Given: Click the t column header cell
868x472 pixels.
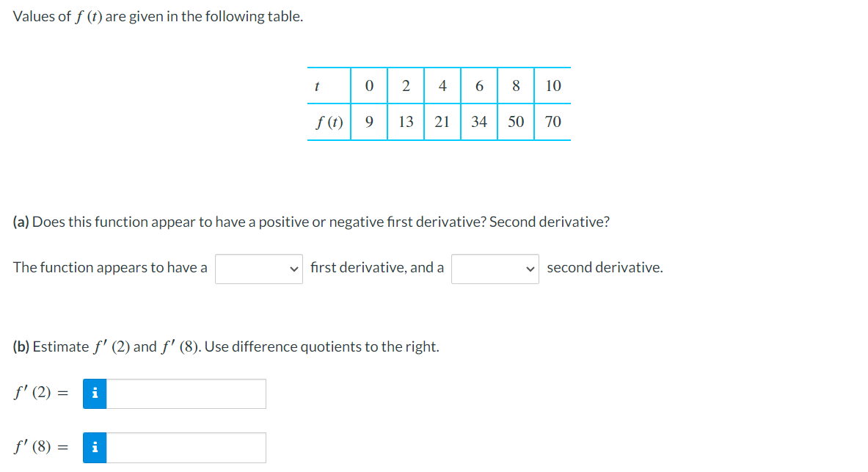Looking at the screenshot, I should click(317, 86).
